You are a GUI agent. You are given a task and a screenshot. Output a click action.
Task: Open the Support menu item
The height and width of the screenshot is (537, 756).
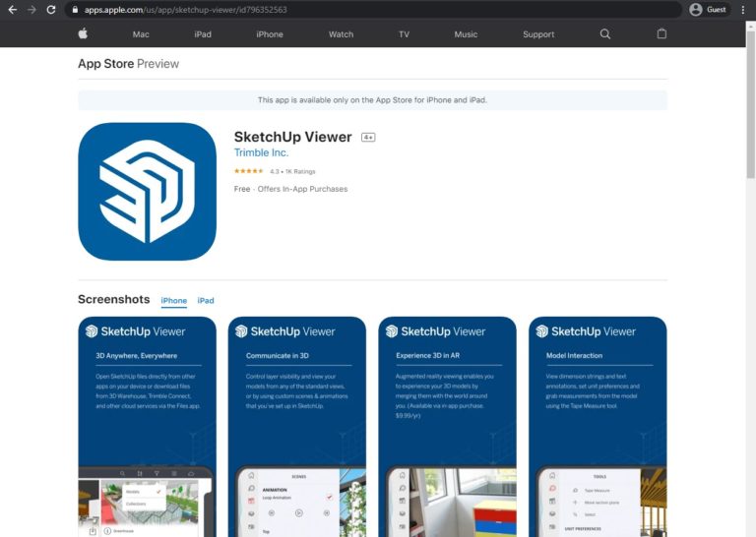click(538, 34)
